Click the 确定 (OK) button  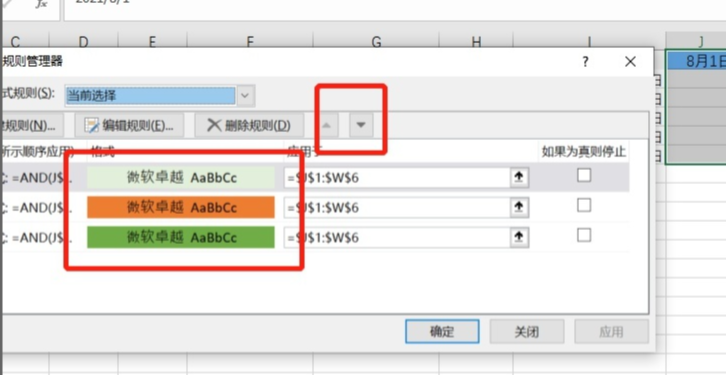[442, 331]
